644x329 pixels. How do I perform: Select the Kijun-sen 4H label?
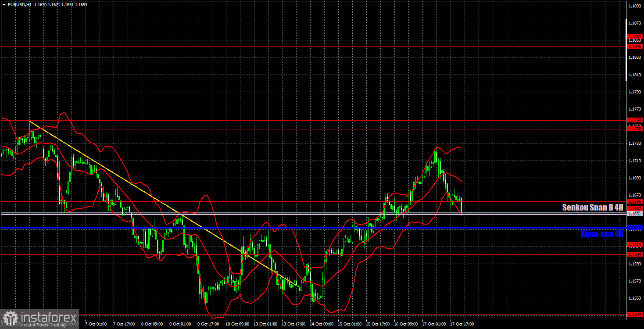coord(602,234)
